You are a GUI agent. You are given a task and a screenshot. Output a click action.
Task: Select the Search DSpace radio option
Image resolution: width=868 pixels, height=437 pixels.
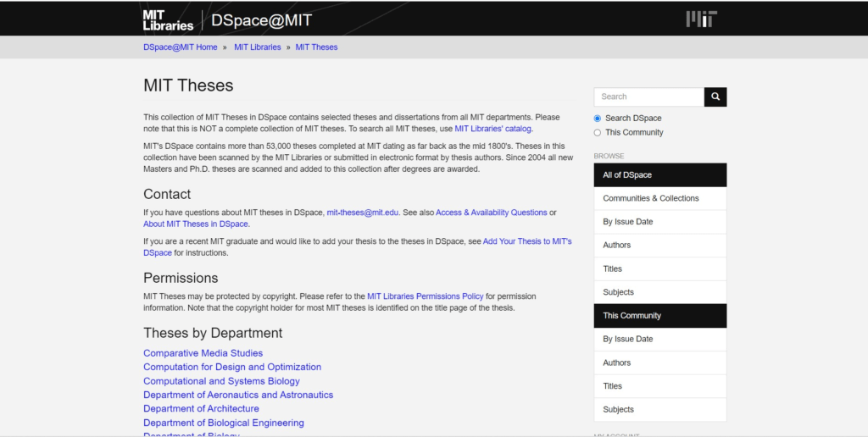click(x=598, y=119)
